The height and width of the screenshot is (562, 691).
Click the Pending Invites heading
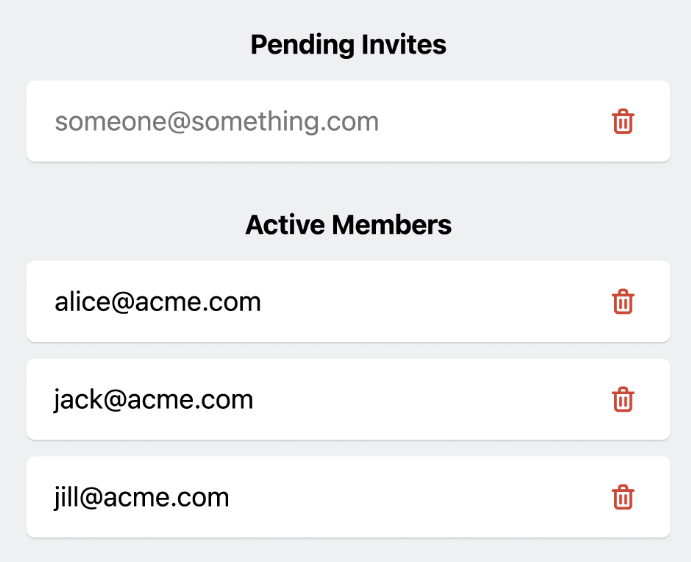pyautogui.click(x=348, y=45)
